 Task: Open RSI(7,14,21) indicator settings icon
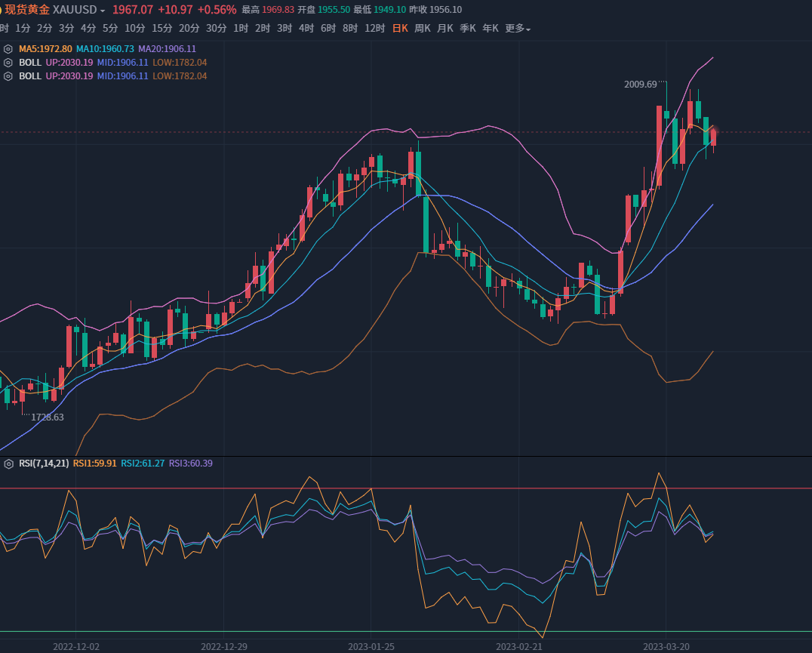pyautogui.click(x=8, y=464)
